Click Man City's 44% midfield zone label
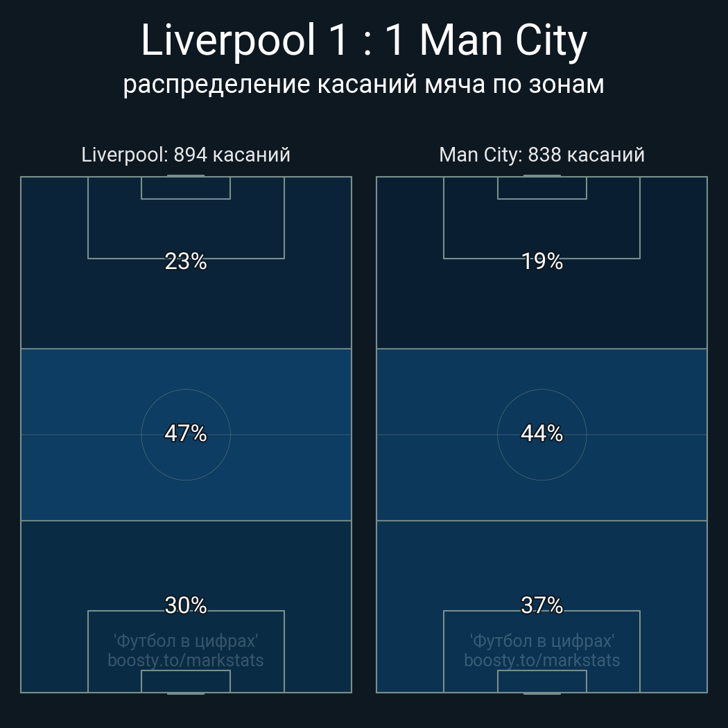 (541, 433)
